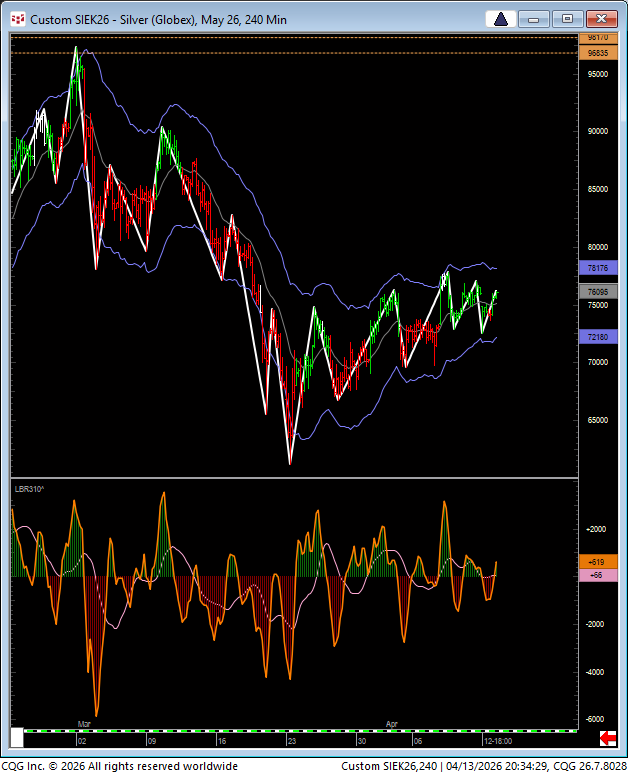Click the 65000 price scale value
628x774 pixels.
click(597, 421)
